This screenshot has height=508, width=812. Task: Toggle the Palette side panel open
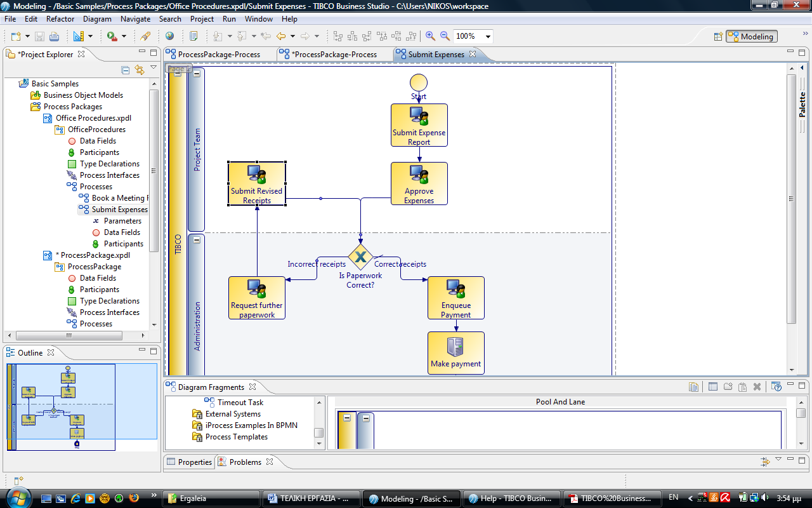(x=802, y=68)
